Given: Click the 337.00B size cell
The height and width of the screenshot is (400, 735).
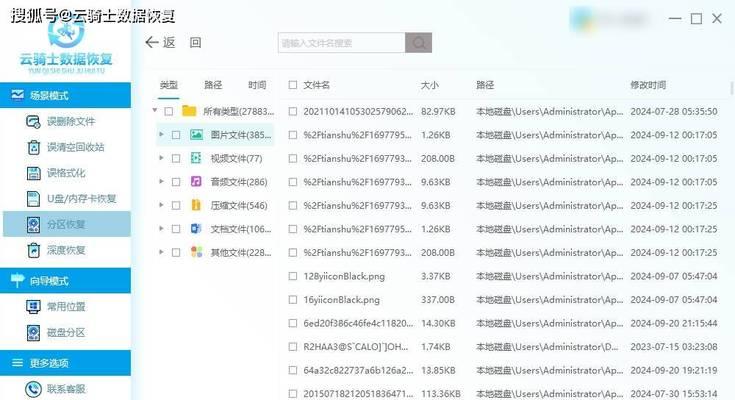Looking at the screenshot, I should 438,300.
